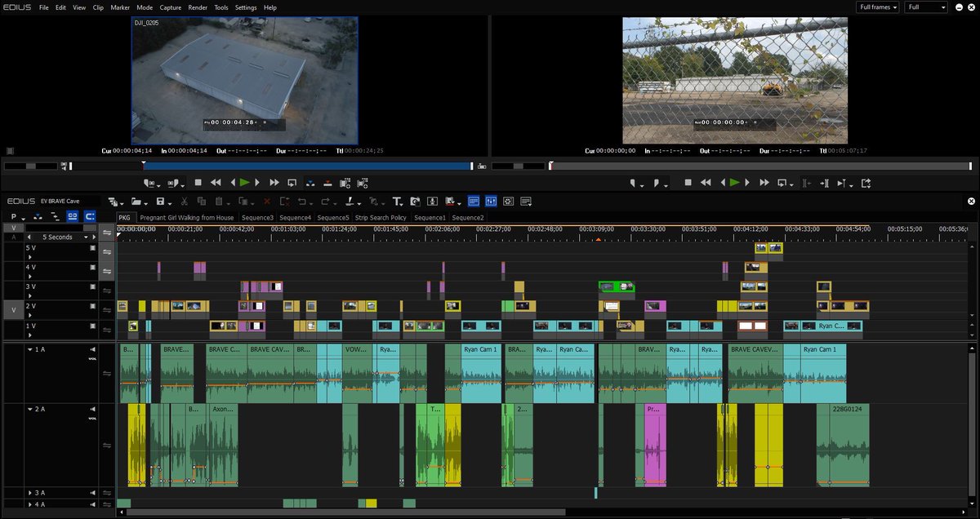980x519 pixels.
Task: Toggle video mute on track 5 V
Action: (93, 247)
